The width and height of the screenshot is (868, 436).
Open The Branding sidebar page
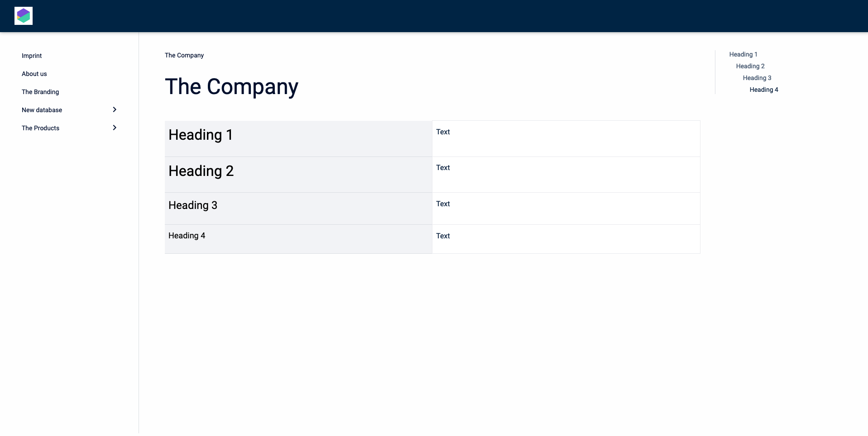coord(40,92)
